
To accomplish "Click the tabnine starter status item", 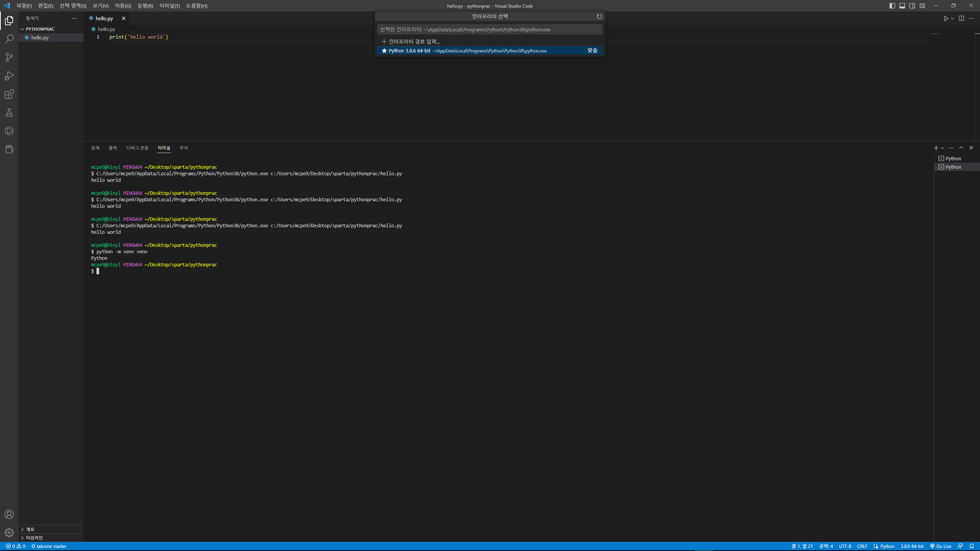I will (x=49, y=546).
